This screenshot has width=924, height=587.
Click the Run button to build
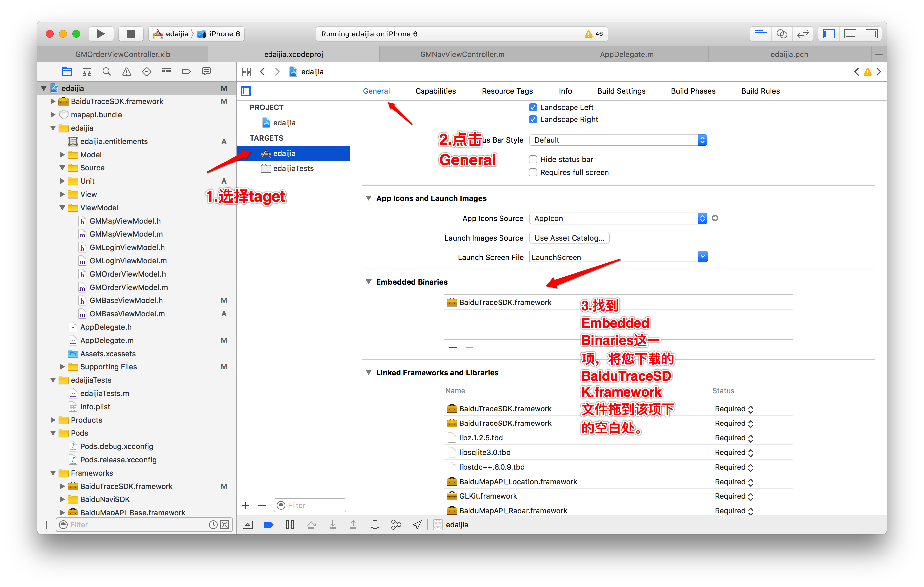click(101, 33)
